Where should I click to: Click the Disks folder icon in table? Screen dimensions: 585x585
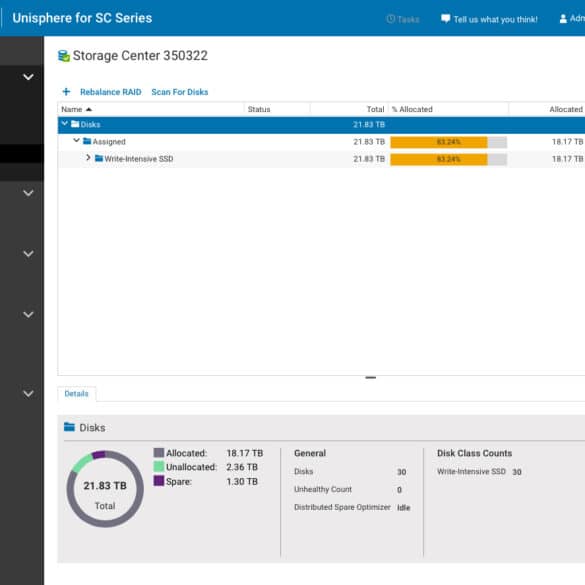point(75,124)
